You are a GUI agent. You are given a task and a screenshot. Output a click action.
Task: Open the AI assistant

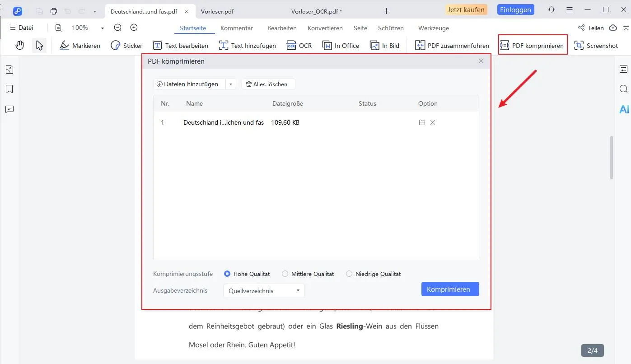624,109
